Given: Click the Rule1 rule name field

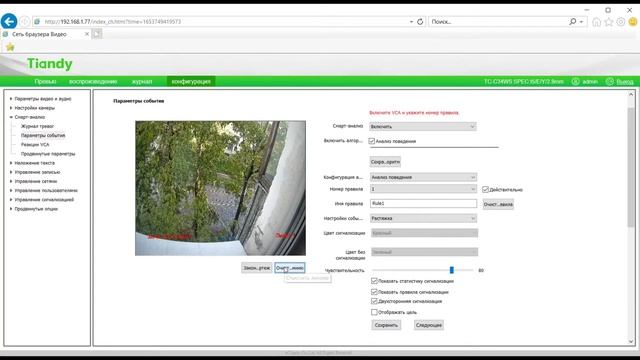Looking at the screenshot, I should pyautogui.click(x=423, y=203).
